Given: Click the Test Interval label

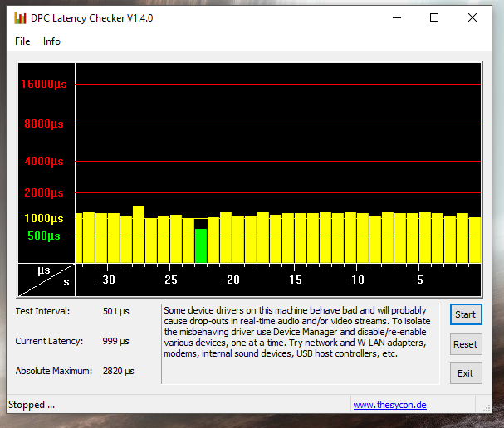Looking at the screenshot, I should tap(42, 311).
